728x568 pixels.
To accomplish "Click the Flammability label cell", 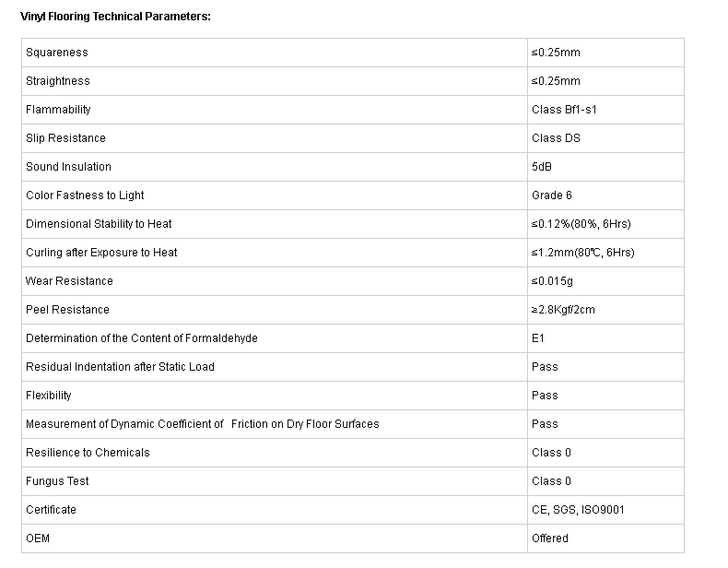I will coord(58,110).
